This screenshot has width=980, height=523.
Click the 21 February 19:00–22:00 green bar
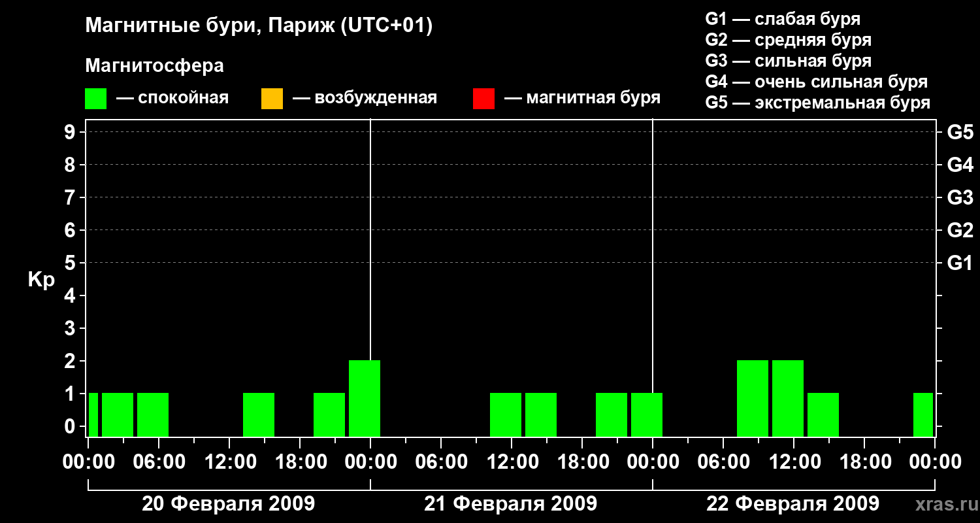pyautogui.click(x=612, y=414)
